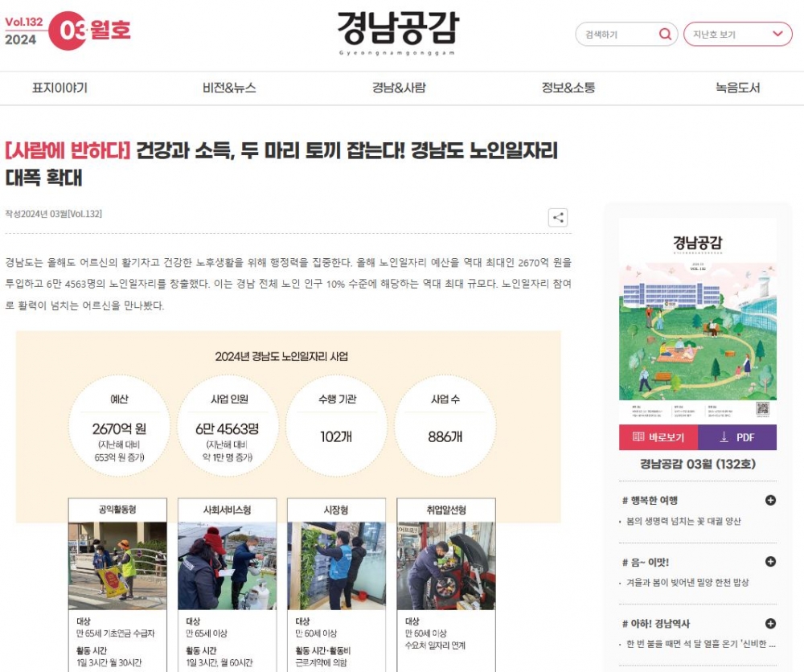Screen dimensions: 804x672
Task: Open link 봄의 생명력 넘치는 꽃 대궐 양산
Action: tap(683, 522)
